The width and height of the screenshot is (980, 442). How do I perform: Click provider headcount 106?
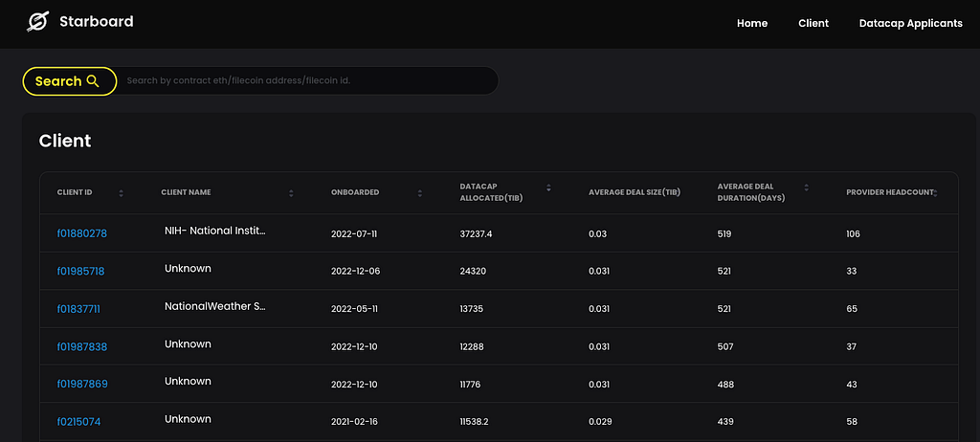[853, 234]
